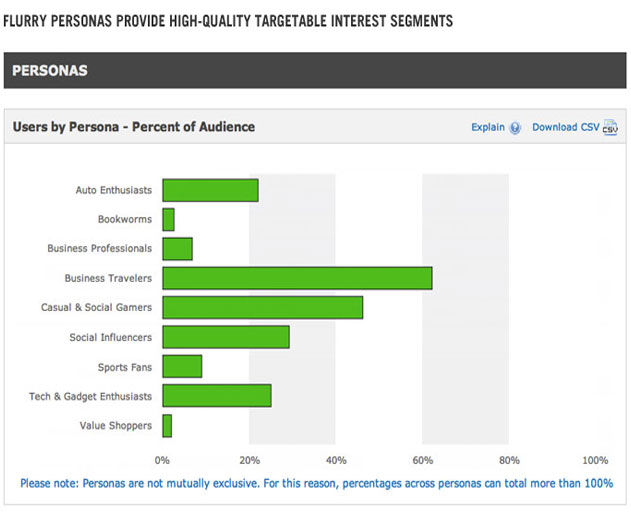Open the Explain link
The image size is (631, 522).
point(488,127)
